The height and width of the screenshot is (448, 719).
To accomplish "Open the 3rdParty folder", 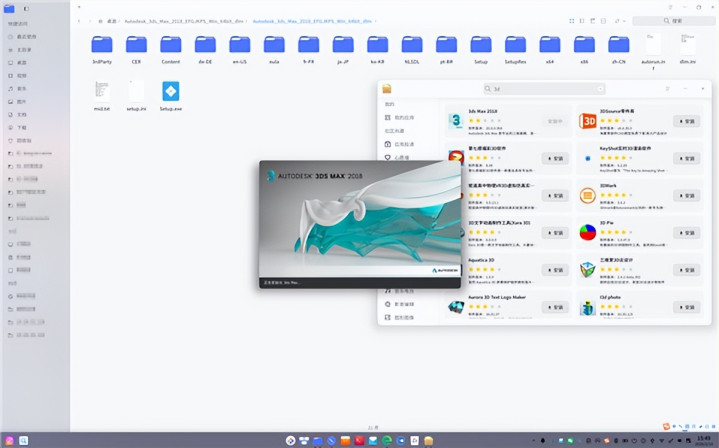I will coord(102,44).
